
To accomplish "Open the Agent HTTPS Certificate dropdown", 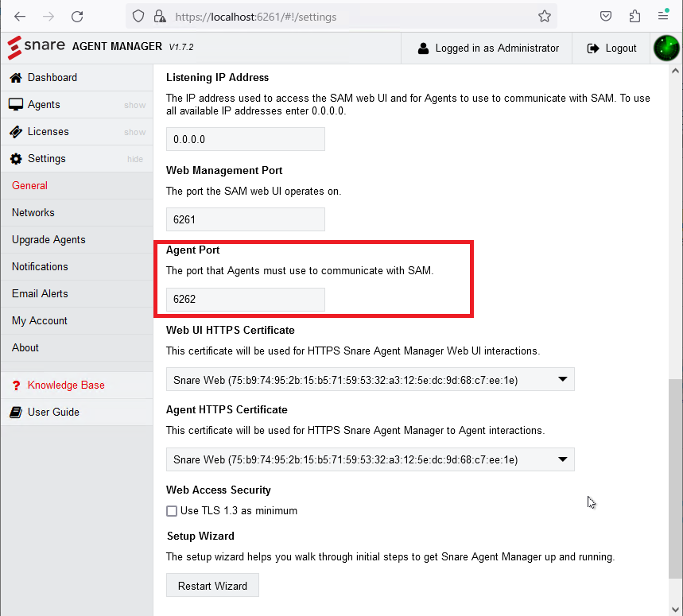I will pos(371,459).
